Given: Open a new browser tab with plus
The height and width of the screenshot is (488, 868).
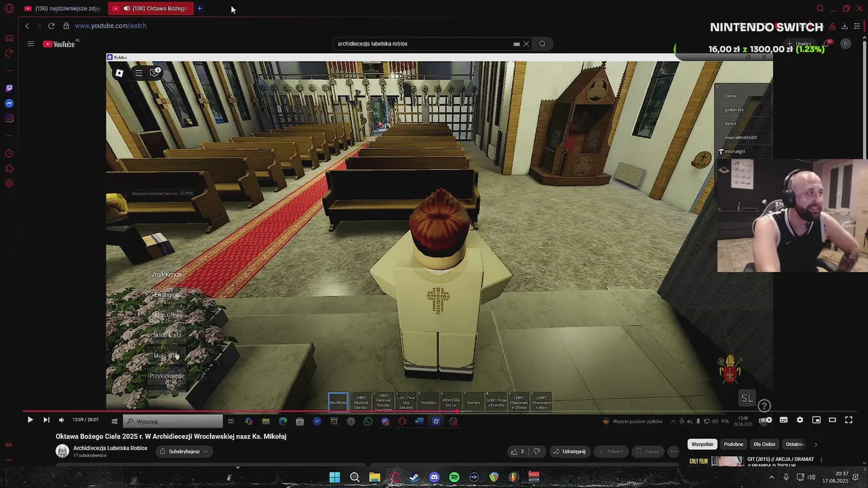Looking at the screenshot, I should point(199,9).
